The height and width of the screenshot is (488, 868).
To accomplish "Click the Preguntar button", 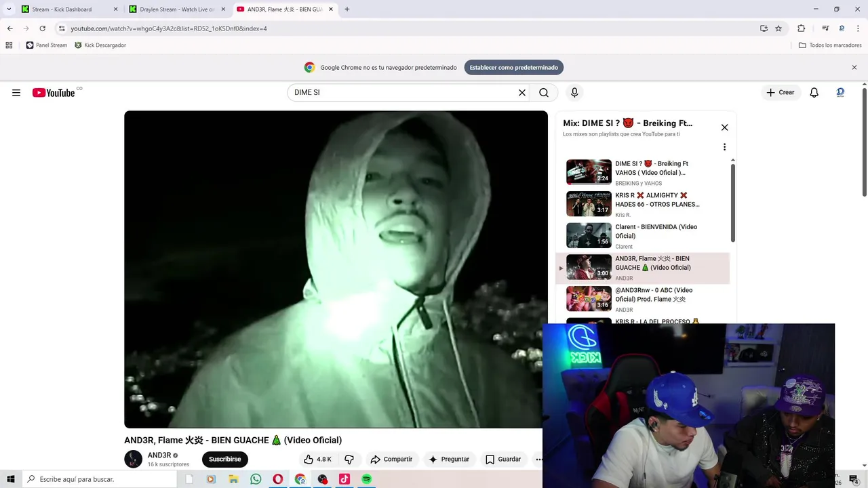I will pyautogui.click(x=448, y=460).
